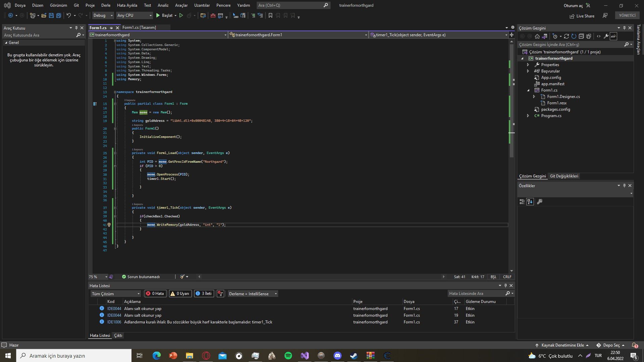644x362 pixels.
Task: Click the red Toolbox icon in toolbar
Action: pos(213,15)
